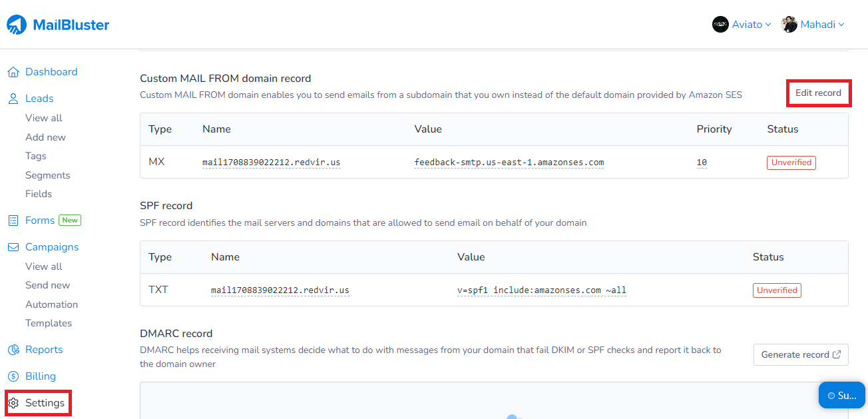Open the support chat widget
868x419 pixels.
pyautogui.click(x=841, y=395)
